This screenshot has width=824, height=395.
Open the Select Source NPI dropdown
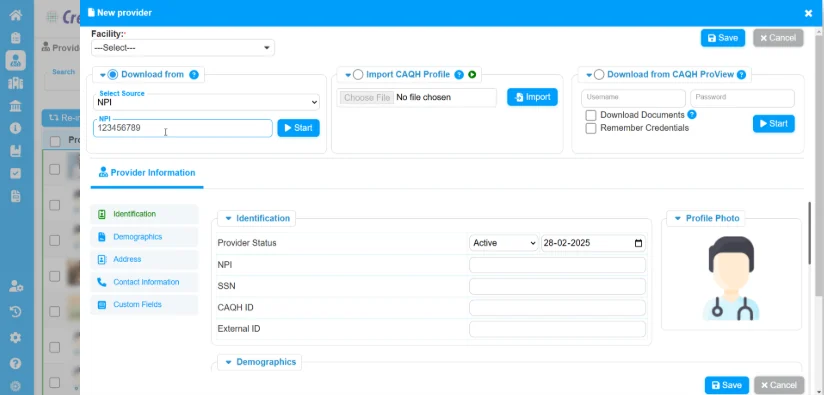point(207,102)
